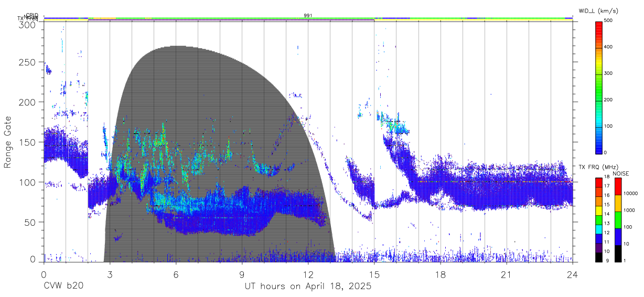The height and width of the screenshot is (297, 644).
Task: Click the '16' label in the TX FRQ legend
Action: (607, 195)
